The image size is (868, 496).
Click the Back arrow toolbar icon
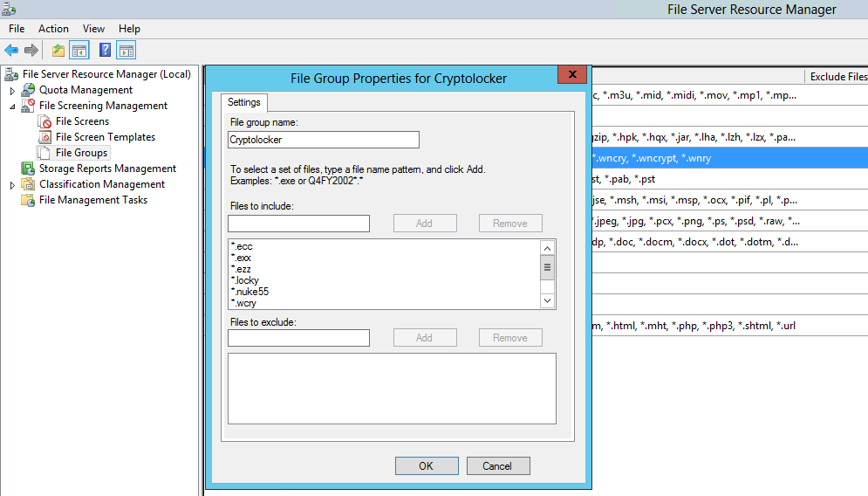pos(11,51)
